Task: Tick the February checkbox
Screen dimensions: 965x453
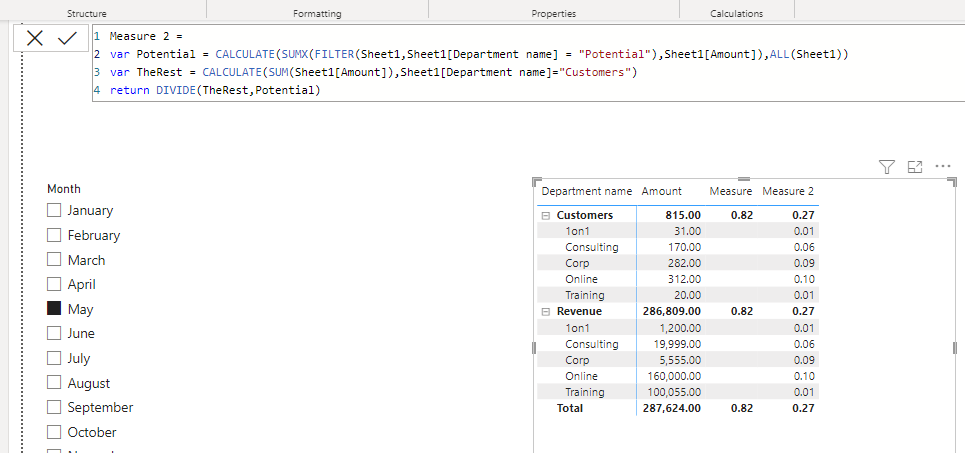Action: (x=54, y=235)
